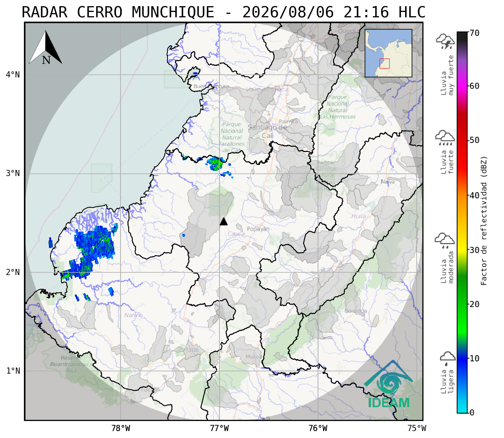Click the 'Santiago de Cali' city label
The height and width of the screenshot is (438, 504).
[268, 131]
